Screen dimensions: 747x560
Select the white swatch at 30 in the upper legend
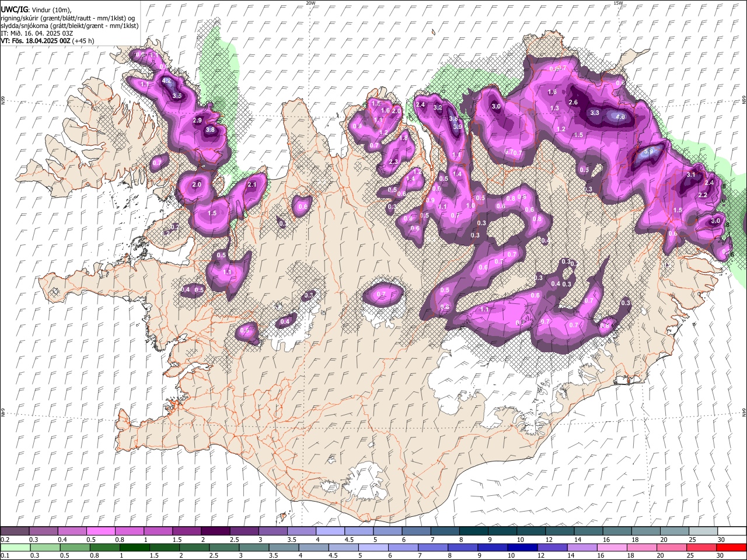(731, 531)
